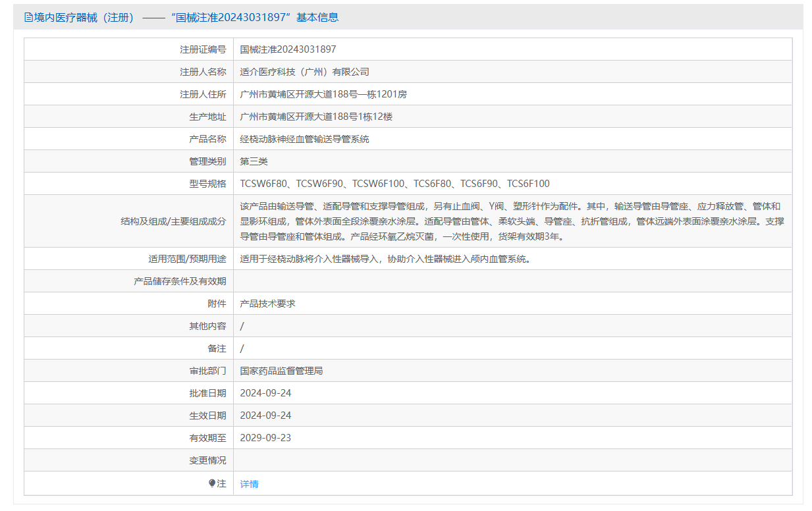
Task: Click the 审批部门 label
Action: (207, 371)
